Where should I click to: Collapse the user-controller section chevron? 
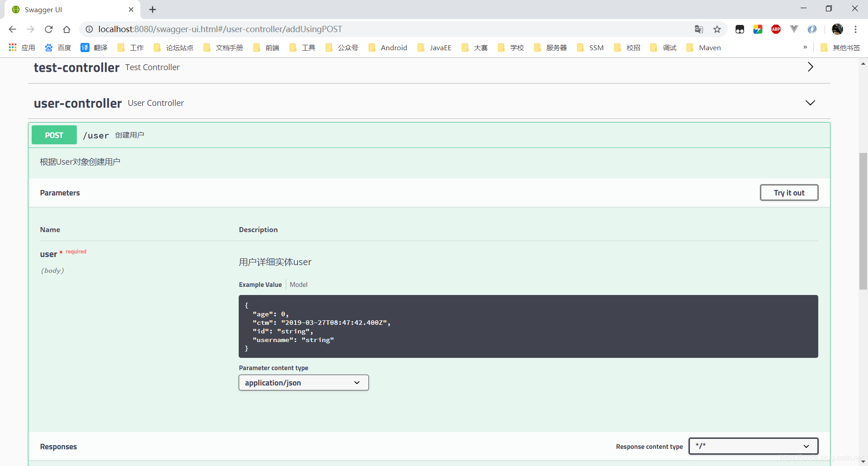(810, 103)
